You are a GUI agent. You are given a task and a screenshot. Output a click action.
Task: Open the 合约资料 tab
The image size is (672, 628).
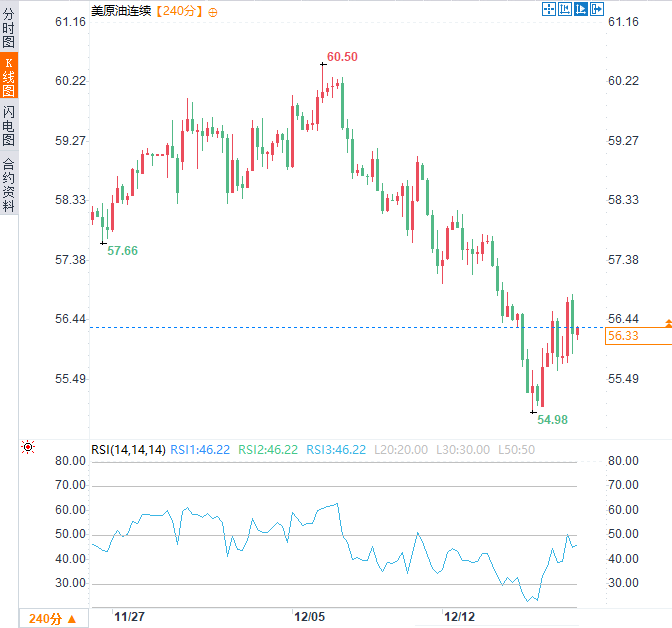(9, 184)
